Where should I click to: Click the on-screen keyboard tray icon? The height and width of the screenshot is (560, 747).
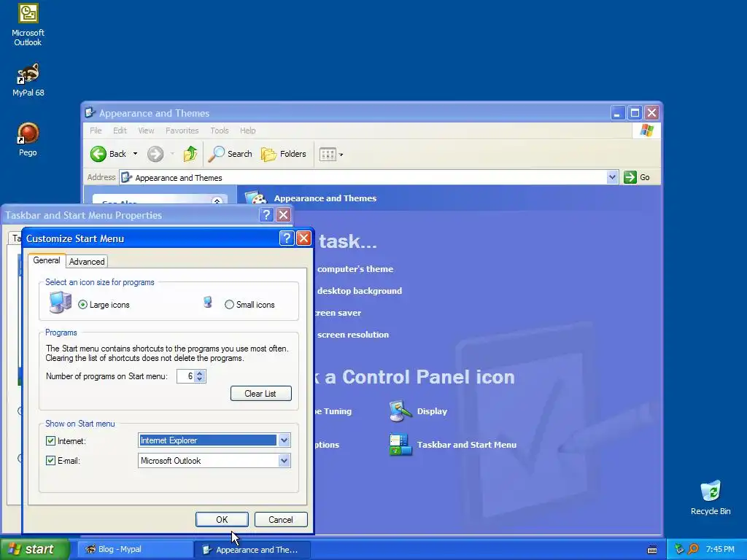pos(652,550)
